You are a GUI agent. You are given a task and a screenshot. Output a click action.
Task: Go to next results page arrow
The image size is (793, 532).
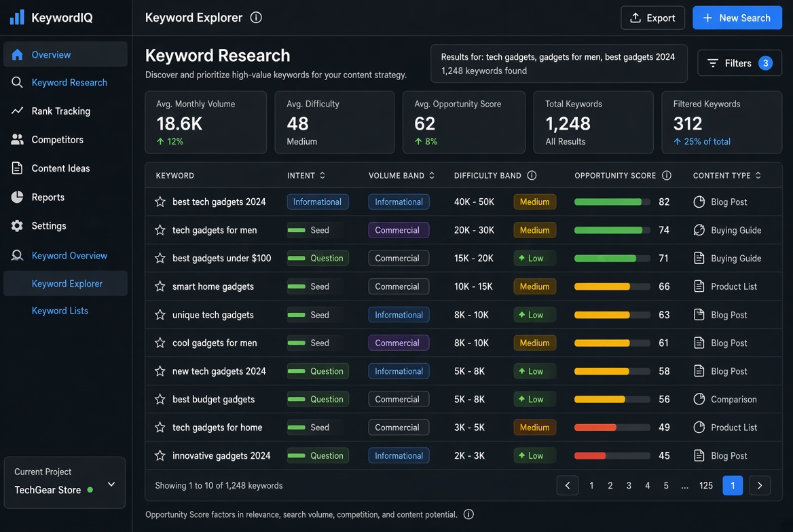click(x=760, y=485)
